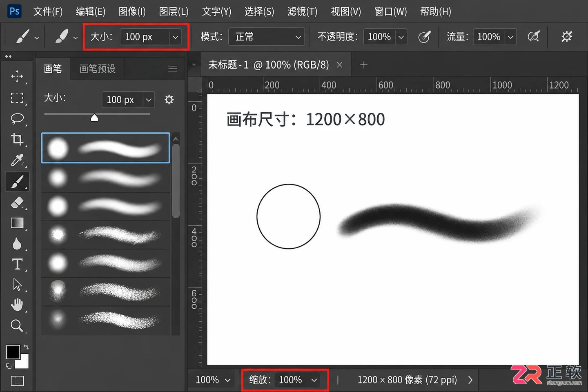Swap foreground and background colors
588x392 pixels.
26,347
